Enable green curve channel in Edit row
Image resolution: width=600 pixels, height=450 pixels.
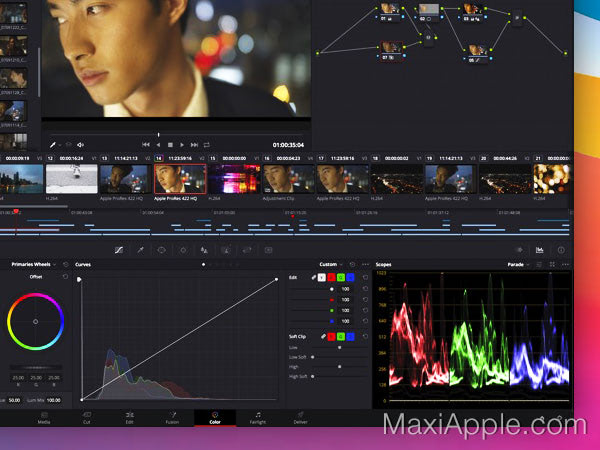point(341,277)
